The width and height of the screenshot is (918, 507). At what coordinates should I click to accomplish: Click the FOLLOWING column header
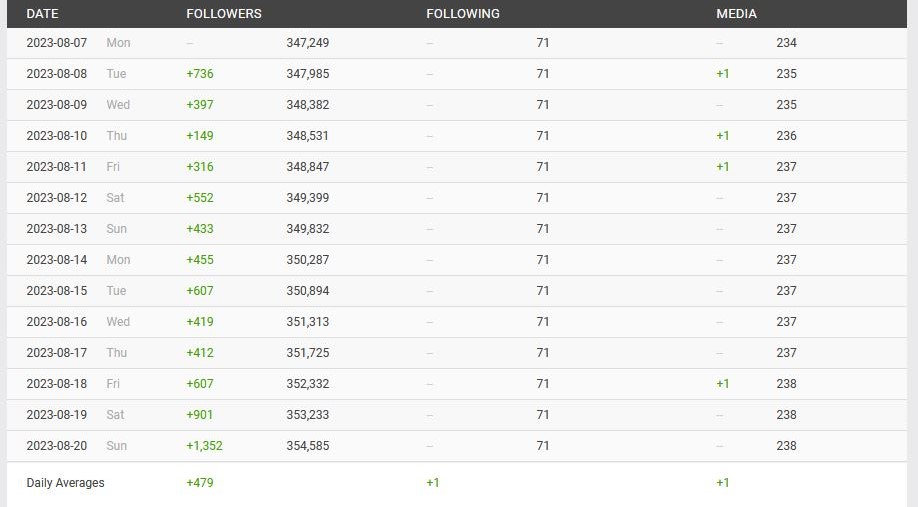point(463,13)
